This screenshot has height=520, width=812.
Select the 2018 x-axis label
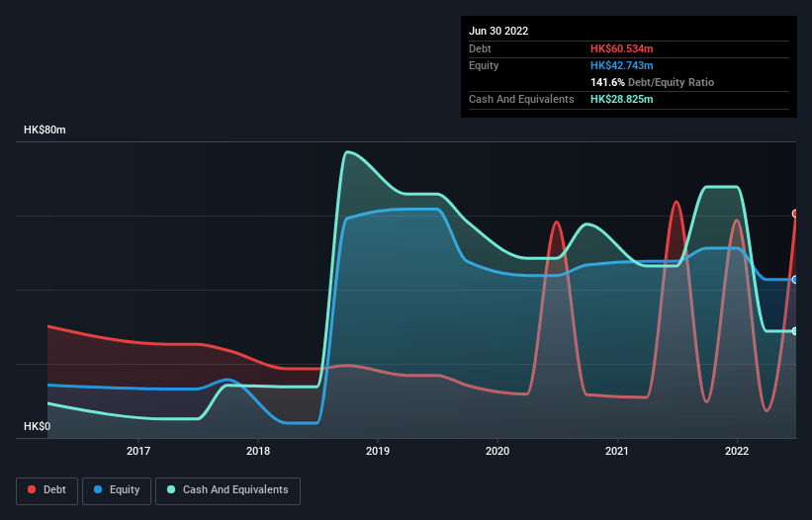coord(258,451)
